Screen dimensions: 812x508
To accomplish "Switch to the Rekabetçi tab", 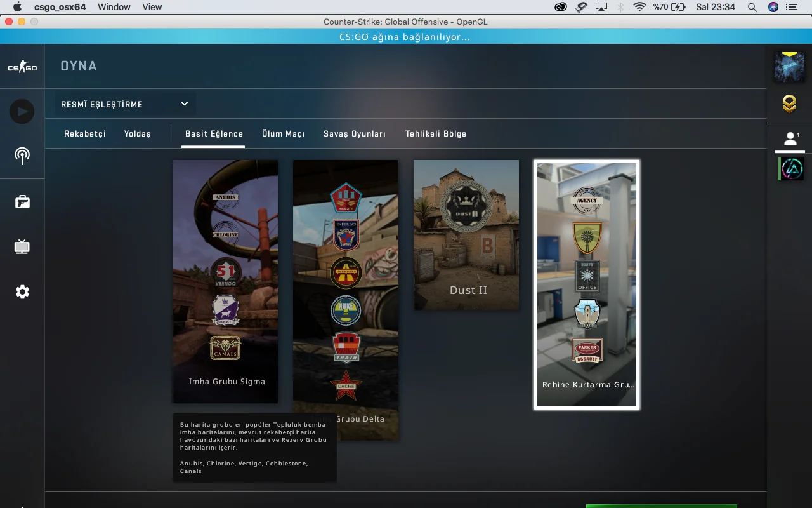I will coord(85,134).
